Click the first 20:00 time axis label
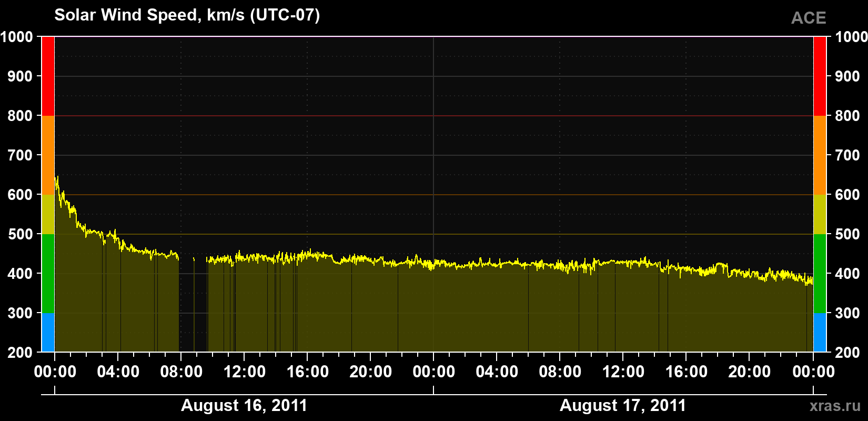This screenshot has height=421, width=868. 371,372
